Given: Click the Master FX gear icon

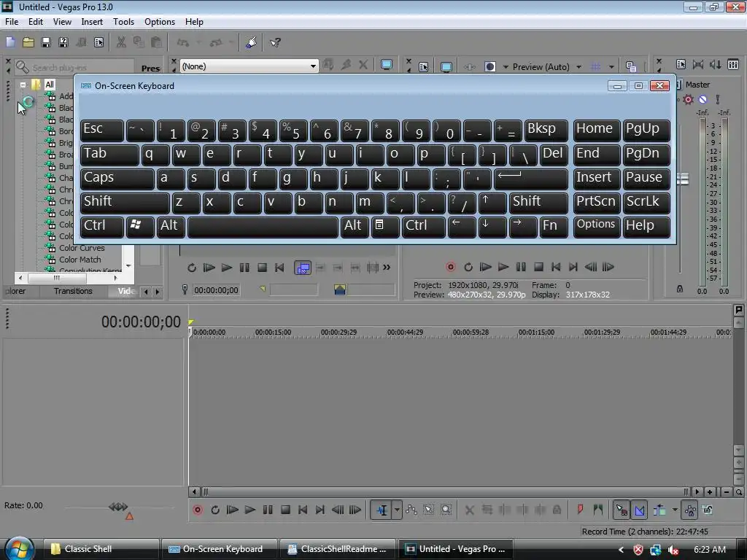Looking at the screenshot, I should [x=688, y=99].
